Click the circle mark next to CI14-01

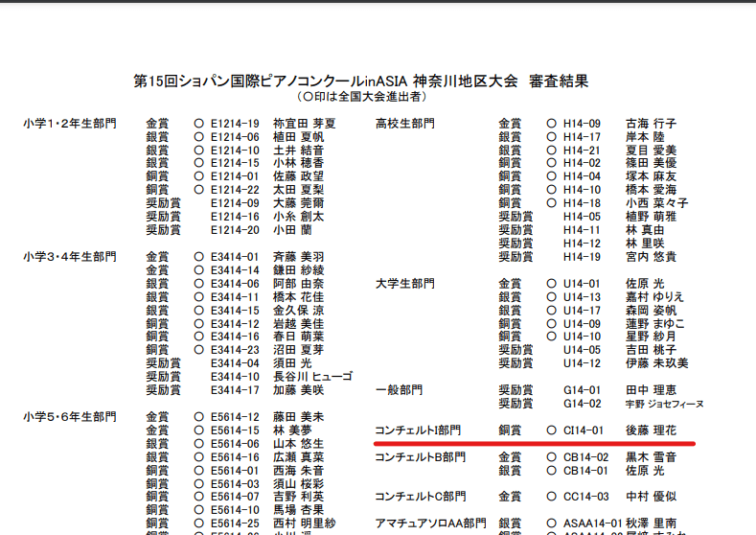click(552, 430)
